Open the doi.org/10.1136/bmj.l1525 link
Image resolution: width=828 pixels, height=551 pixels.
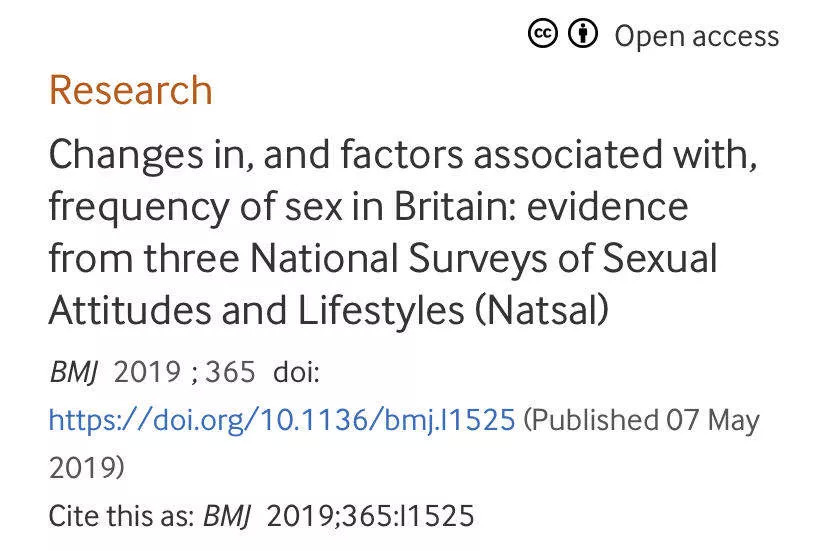point(281,420)
